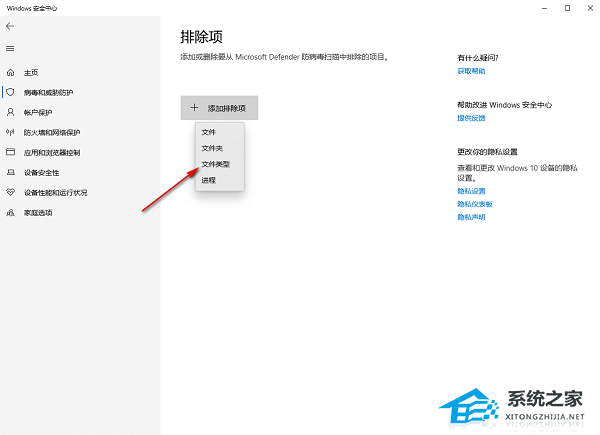
Task: Go back using the back arrow
Action: 10,26
